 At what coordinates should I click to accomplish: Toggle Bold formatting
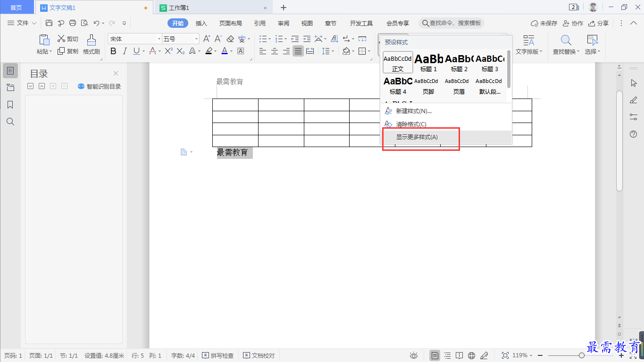tap(113, 51)
